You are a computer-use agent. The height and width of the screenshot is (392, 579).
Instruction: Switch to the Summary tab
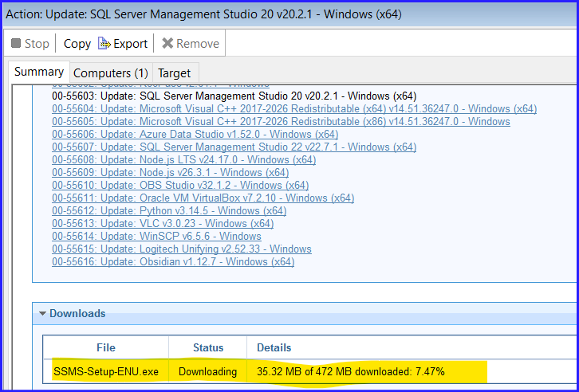[x=39, y=72]
